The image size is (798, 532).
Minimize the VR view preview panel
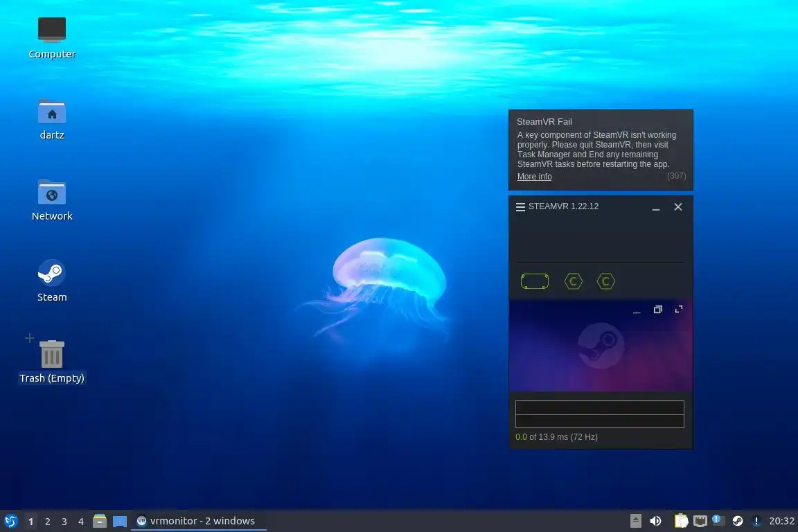point(637,310)
